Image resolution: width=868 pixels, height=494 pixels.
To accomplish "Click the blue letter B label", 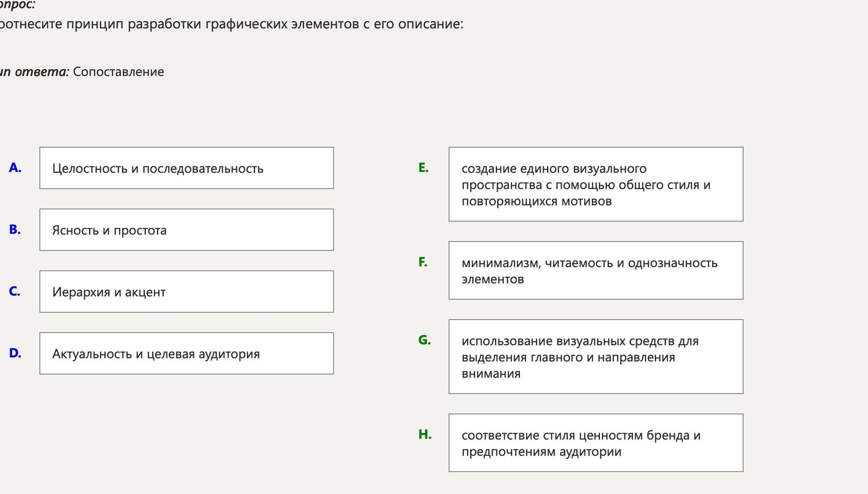I will click(x=15, y=230).
